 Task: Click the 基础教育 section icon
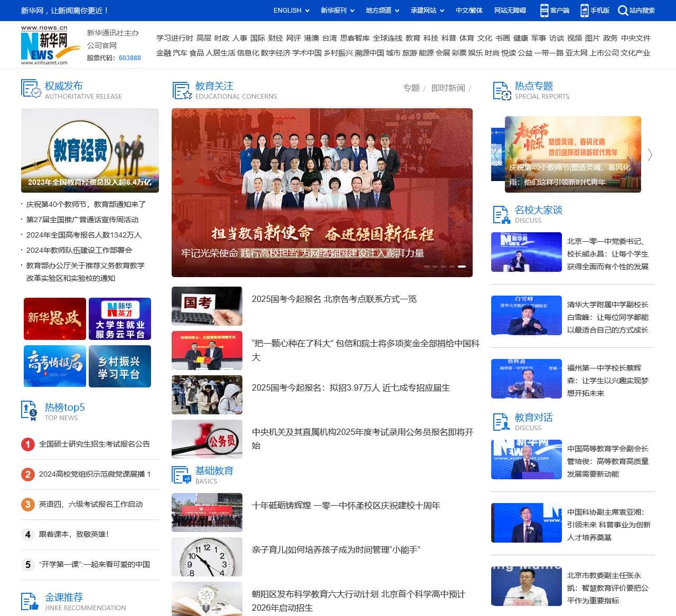click(181, 475)
